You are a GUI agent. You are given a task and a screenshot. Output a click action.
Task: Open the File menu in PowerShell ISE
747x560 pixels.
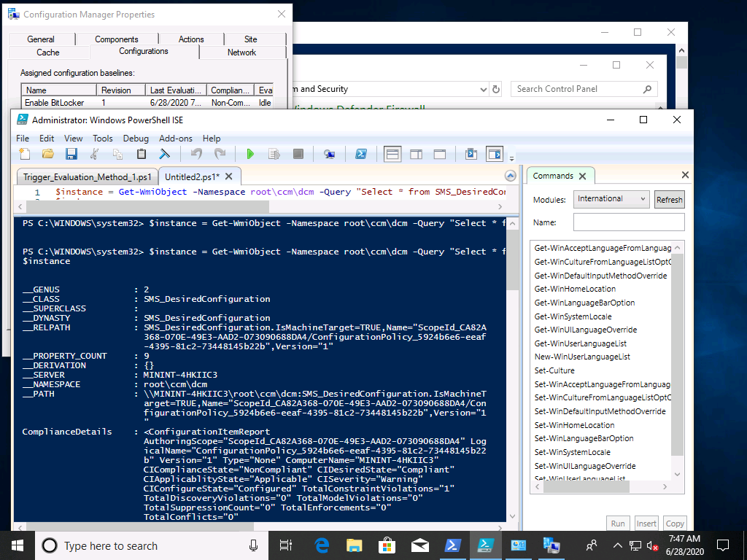click(x=23, y=139)
